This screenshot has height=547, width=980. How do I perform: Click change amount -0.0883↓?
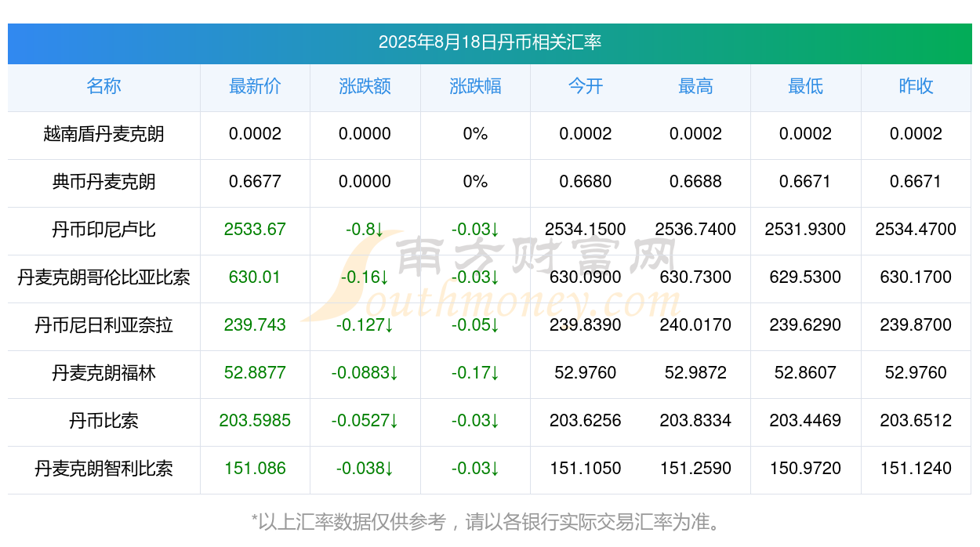pos(365,373)
